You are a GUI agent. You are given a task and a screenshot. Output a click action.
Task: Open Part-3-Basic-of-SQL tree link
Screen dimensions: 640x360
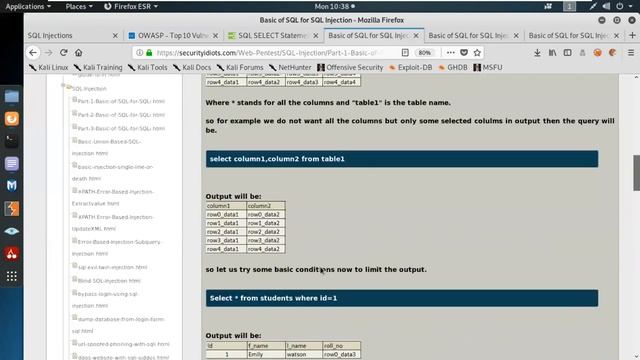[121, 128]
